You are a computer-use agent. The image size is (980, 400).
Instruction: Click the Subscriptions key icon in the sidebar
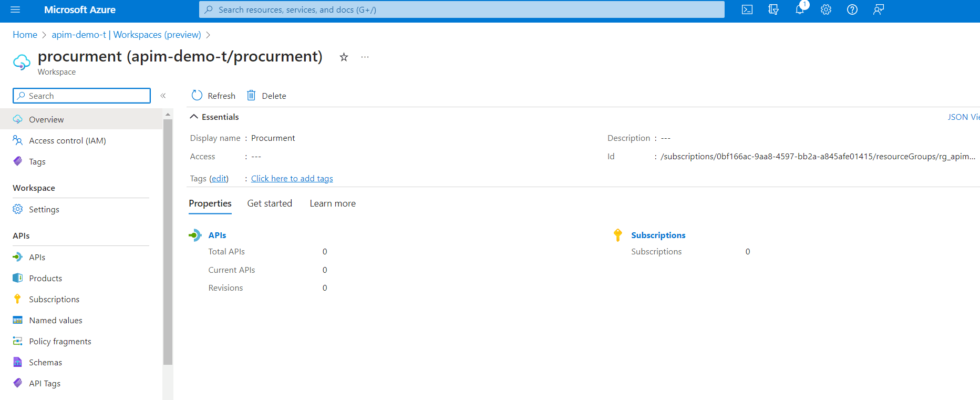tap(18, 299)
